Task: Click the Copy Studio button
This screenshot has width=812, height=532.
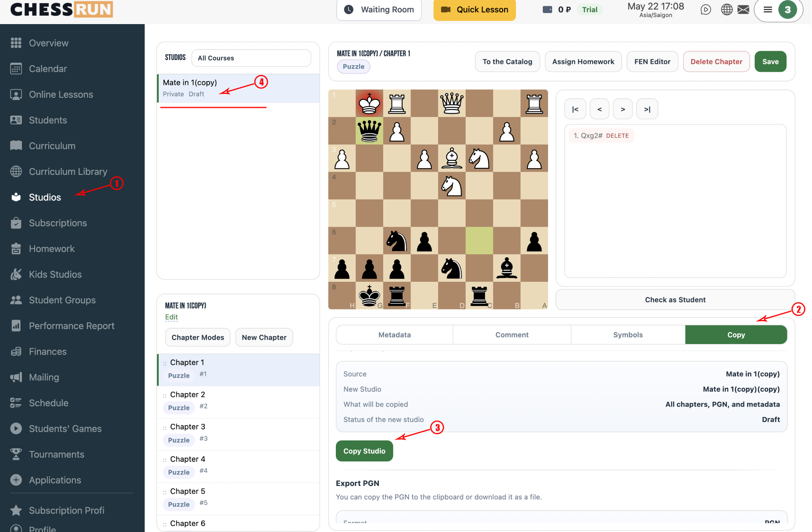Action: [364, 451]
